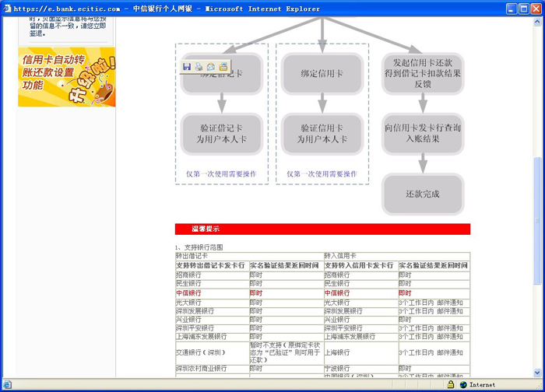545x392 pixels.
Task: Open the My Pictures folder icon
Action: (x=223, y=67)
